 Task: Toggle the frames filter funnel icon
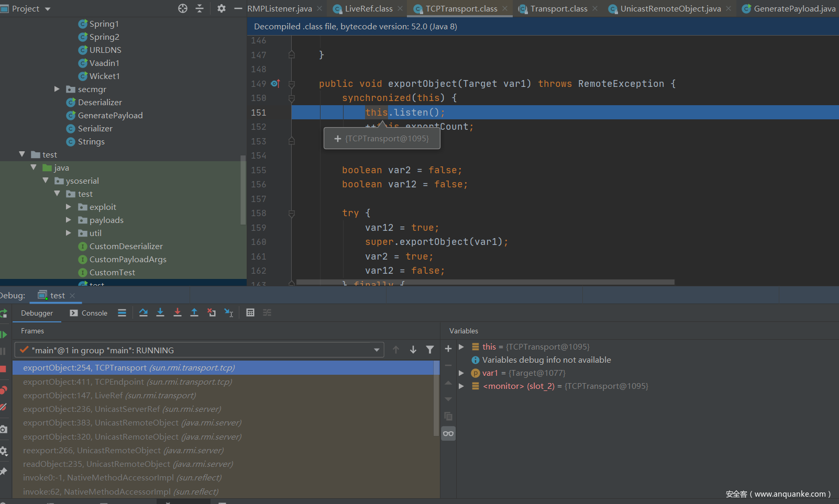[430, 350]
